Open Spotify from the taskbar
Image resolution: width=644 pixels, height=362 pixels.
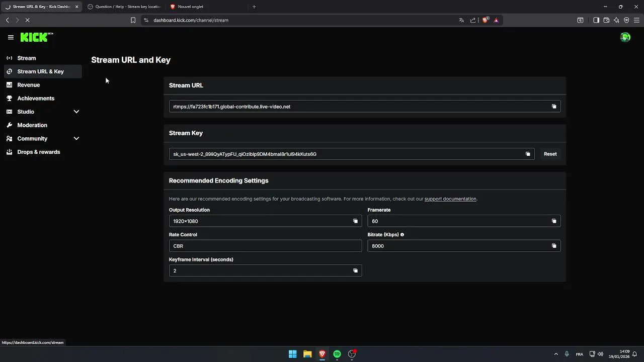click(337, 354)
